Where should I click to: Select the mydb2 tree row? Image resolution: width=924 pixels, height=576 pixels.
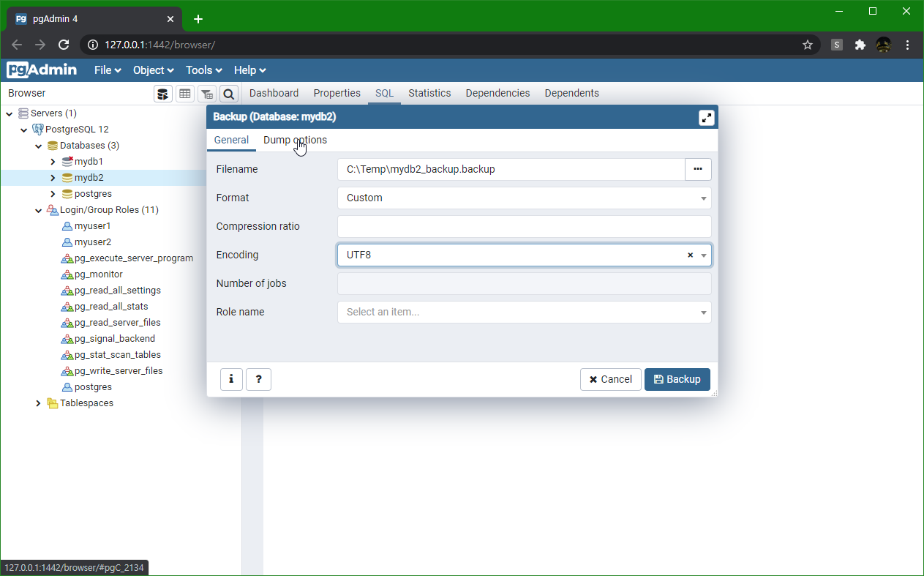pyautogui.click(x=103, y=178)
